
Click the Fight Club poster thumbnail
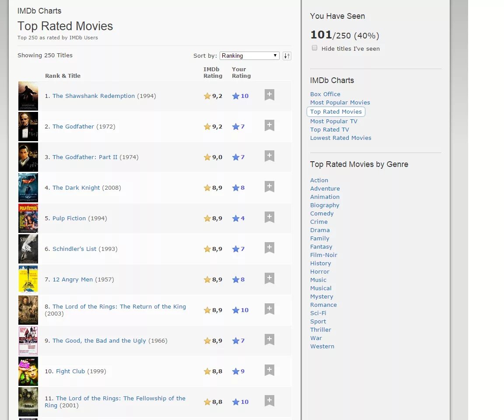pyautogui.click(x=28, y=371)
